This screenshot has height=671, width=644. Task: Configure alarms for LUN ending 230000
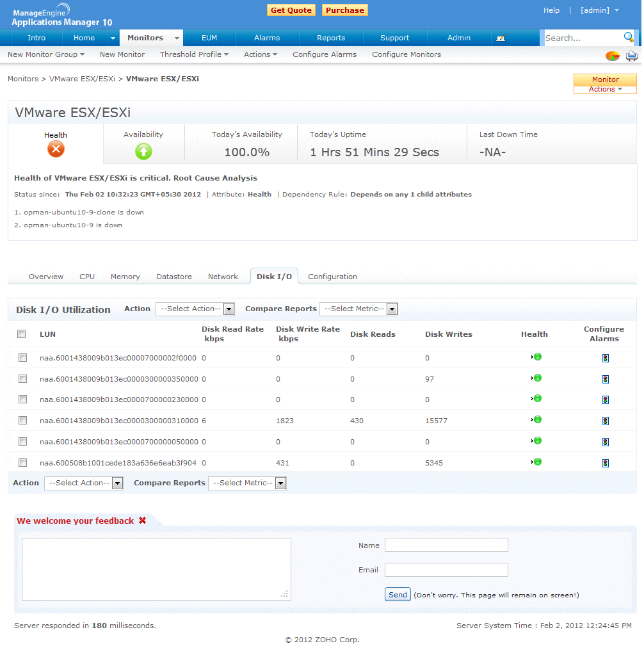(x=605, y=400)
